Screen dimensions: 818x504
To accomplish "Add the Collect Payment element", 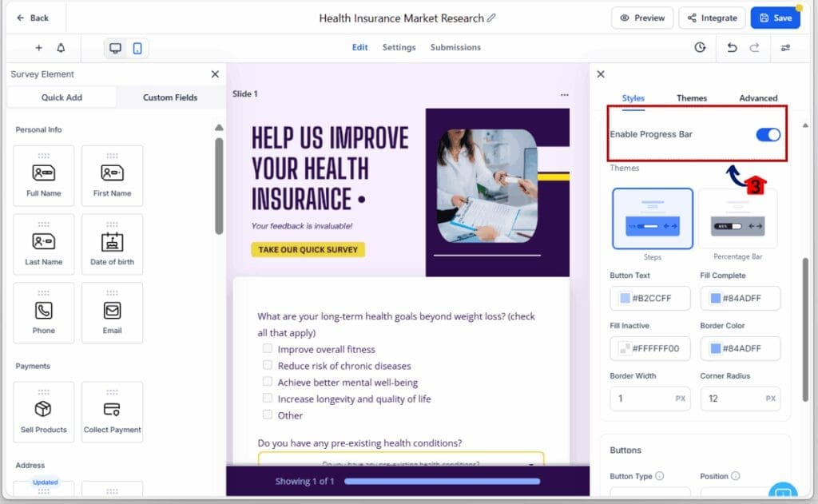I will (x=112, y=412).
